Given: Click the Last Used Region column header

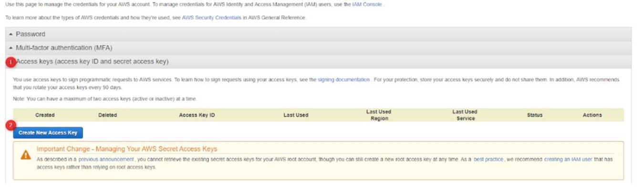Looking at the screenshot, I should (x=379, y=115).
